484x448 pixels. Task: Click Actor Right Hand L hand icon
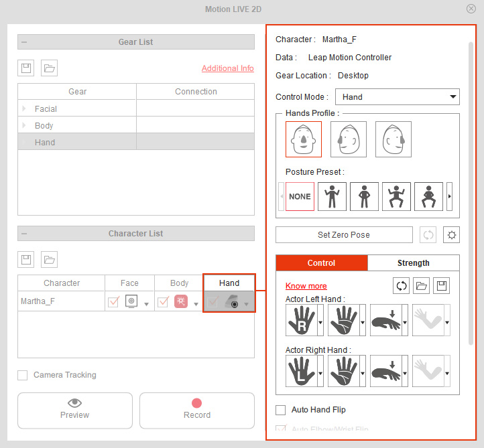pos(302,371)
